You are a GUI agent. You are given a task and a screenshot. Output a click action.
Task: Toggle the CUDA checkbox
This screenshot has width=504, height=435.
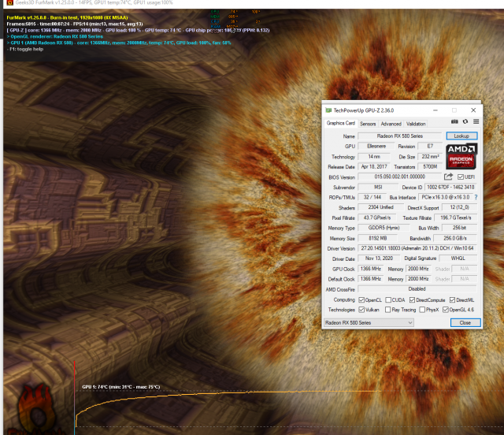pyautogui.click(x=388, y=300)
